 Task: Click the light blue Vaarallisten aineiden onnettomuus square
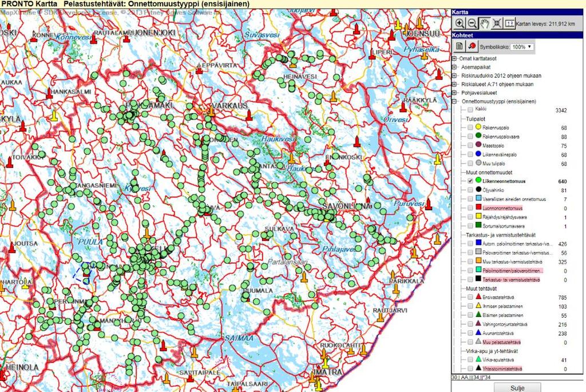click(478, 199)
